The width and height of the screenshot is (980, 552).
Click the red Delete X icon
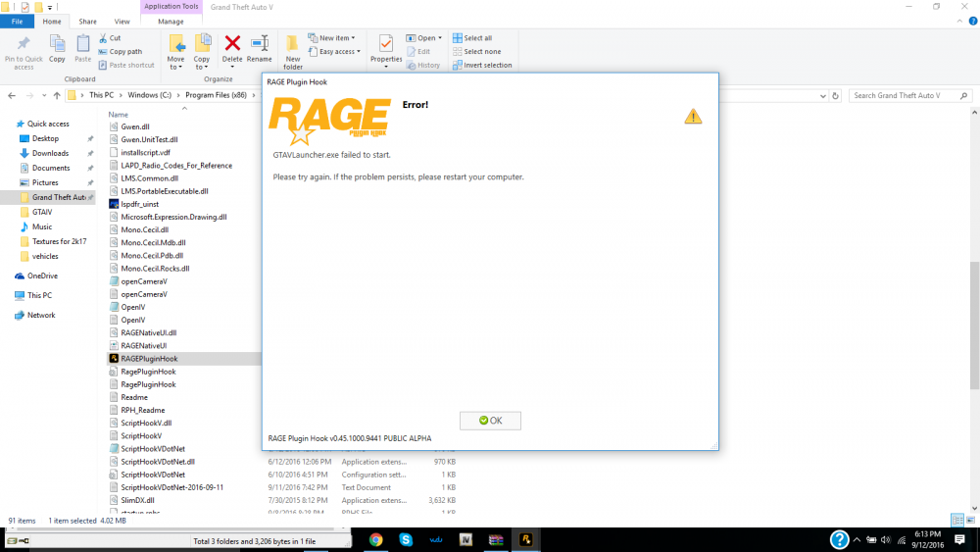(x=232, y=43)
